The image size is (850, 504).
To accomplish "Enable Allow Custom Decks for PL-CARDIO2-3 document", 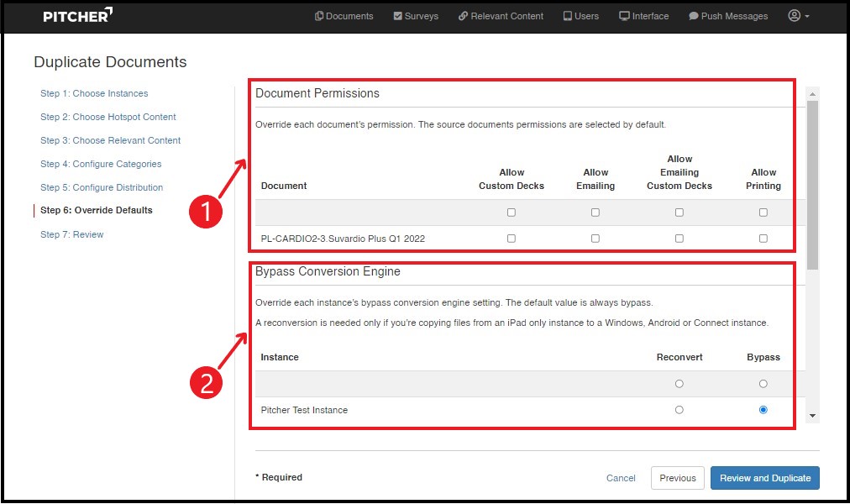I will click(x=512, y=239).
